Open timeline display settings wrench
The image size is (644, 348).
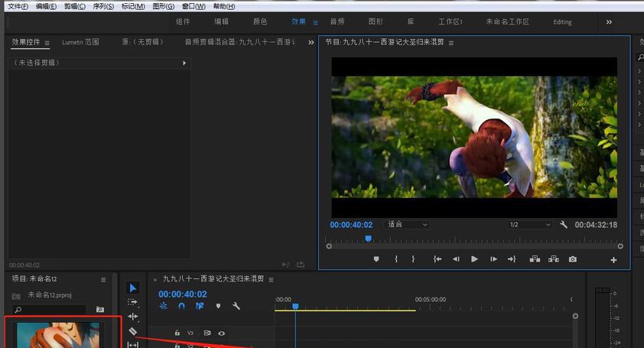coord(236,306)
